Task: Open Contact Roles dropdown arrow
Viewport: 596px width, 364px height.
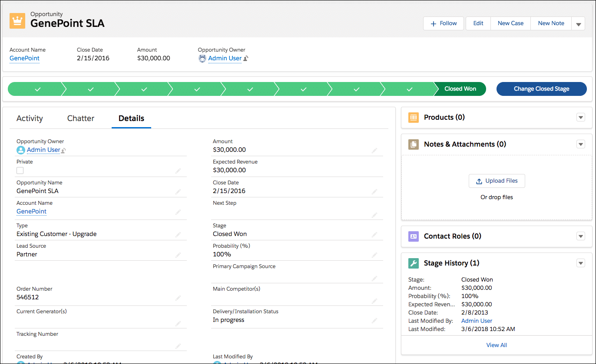Action: coord(580,236)
